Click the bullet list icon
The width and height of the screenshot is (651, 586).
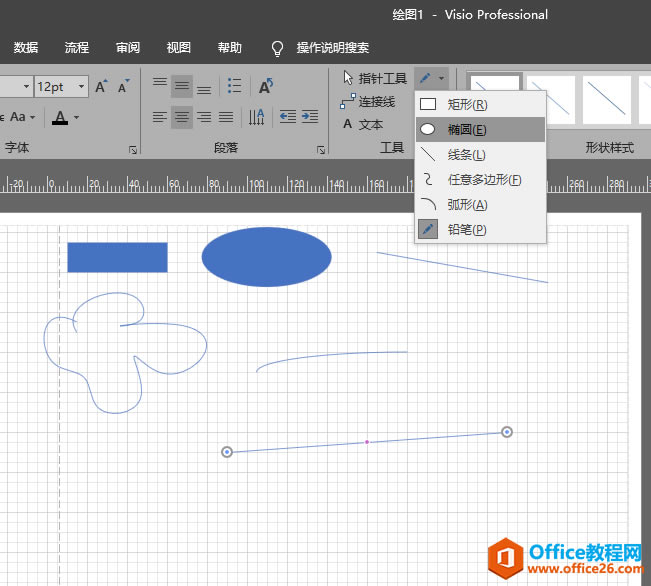click(x=234, y=86)
